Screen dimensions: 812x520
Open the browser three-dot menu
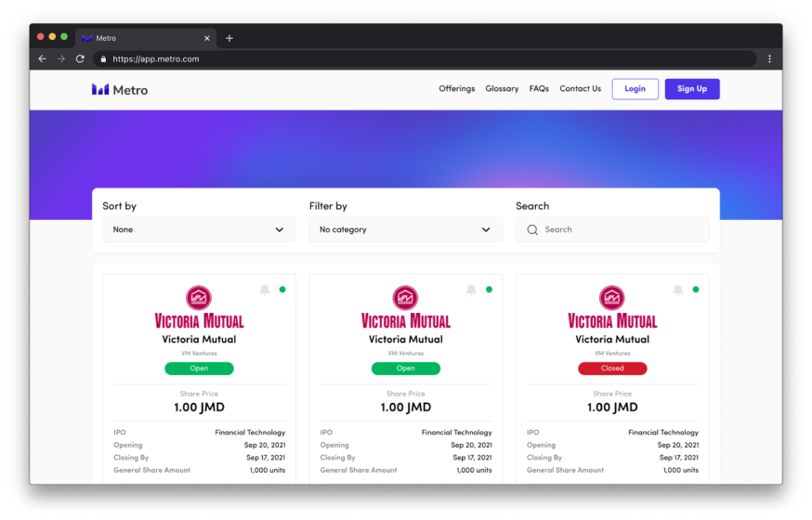coord(769,59)
